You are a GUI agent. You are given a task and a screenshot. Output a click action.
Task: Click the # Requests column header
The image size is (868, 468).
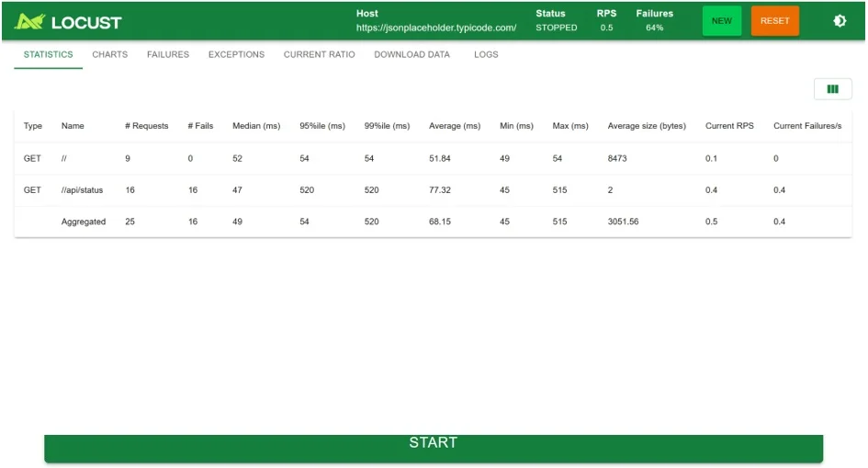point(146,126)
